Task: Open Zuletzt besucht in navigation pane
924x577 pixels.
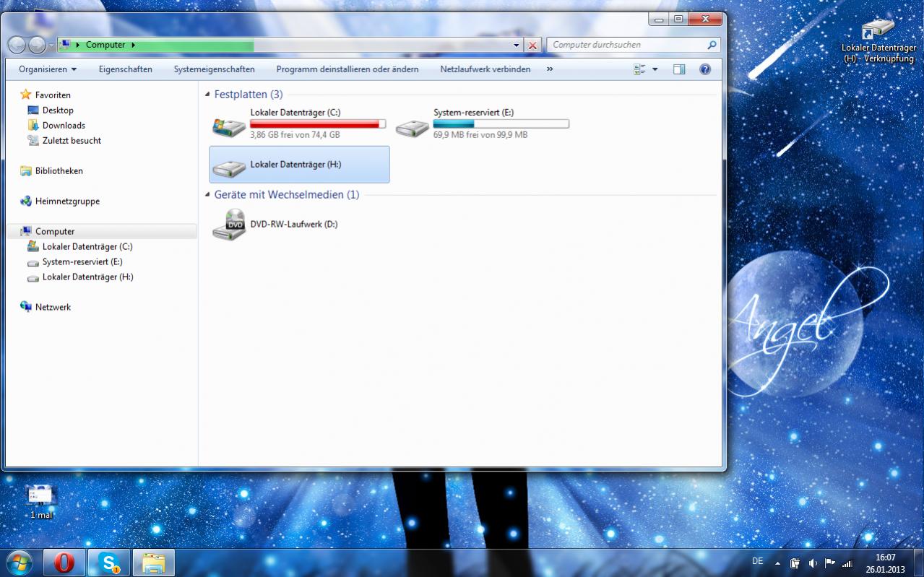Action: [x=72, y=141]
